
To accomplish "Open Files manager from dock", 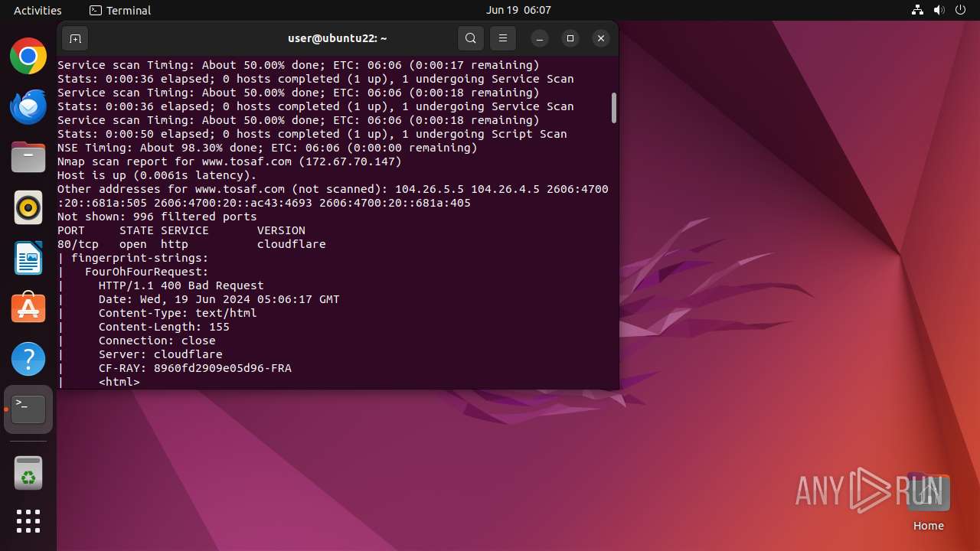I will click(28, 157).
